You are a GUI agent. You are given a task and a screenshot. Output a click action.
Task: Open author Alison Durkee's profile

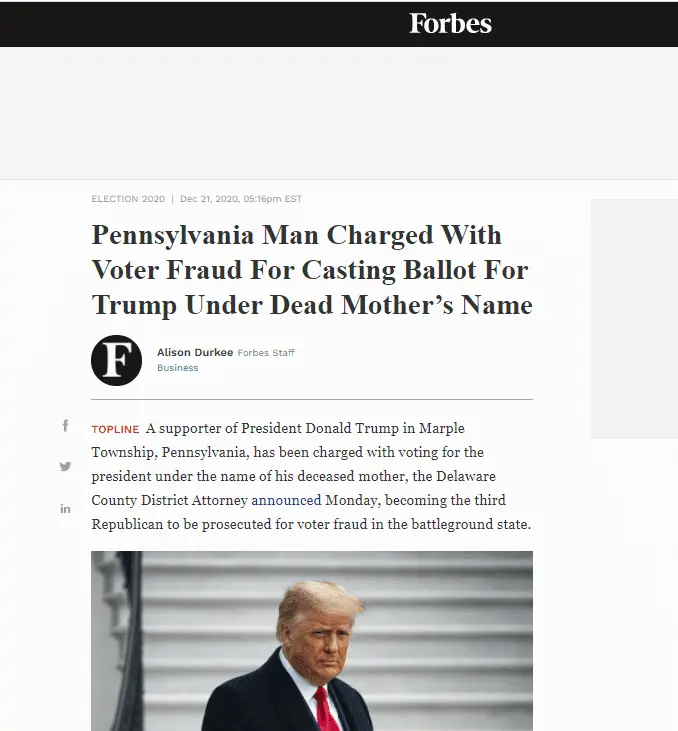(x=194, y=352)
